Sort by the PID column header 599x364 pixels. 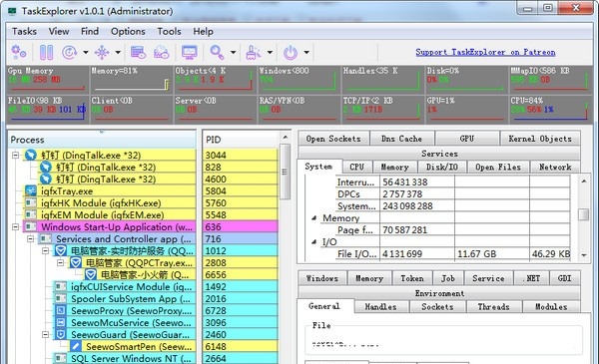tap(241, 140)
